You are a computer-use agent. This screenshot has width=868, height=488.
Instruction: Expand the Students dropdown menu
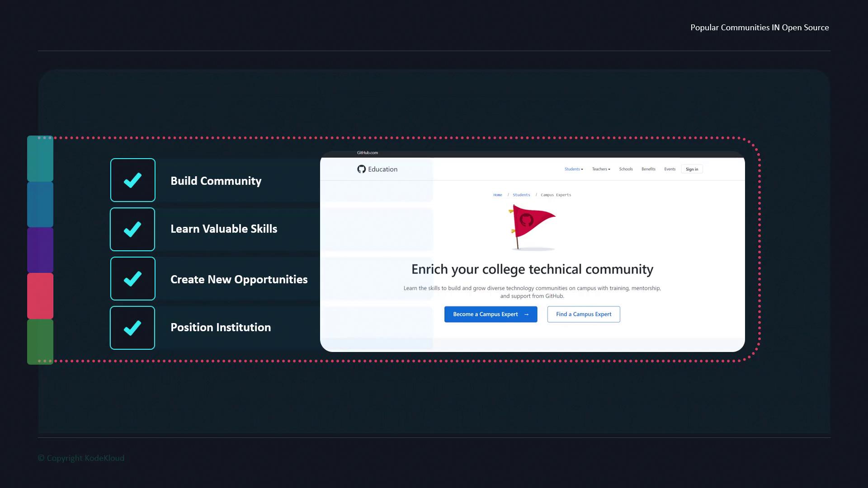click(574, 169)
